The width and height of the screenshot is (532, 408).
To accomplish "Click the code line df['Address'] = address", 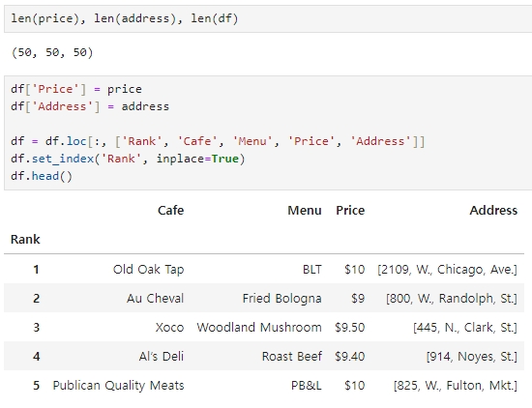I will (90, 106).
